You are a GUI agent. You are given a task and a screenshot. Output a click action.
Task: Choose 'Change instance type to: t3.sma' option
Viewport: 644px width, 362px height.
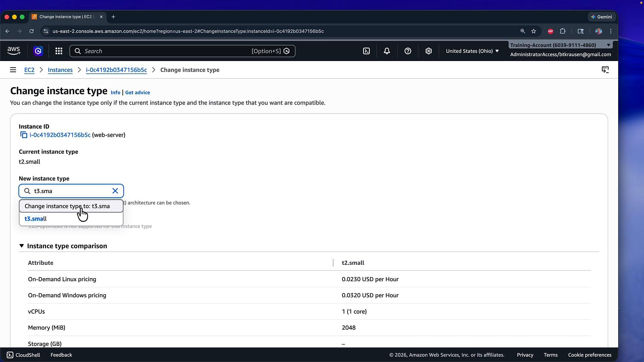point(71,206)
